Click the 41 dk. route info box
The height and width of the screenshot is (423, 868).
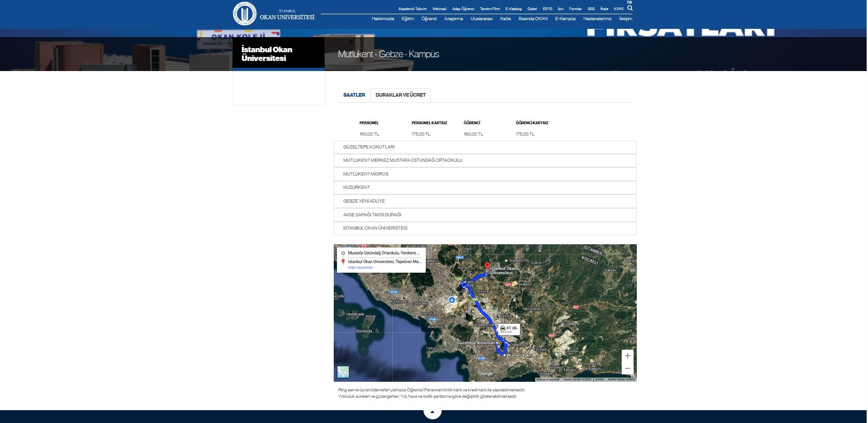tap(509, 329)
